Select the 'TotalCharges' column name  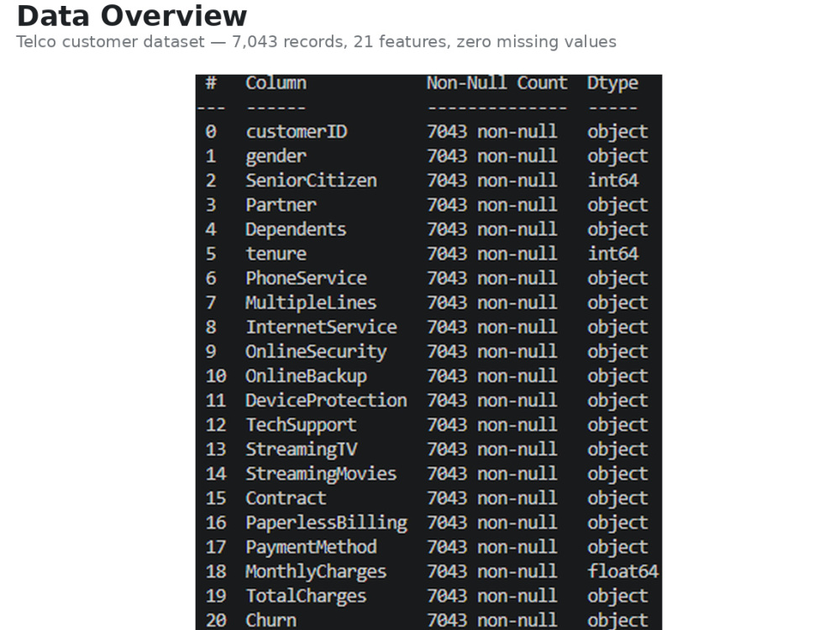tap(306, 596)
